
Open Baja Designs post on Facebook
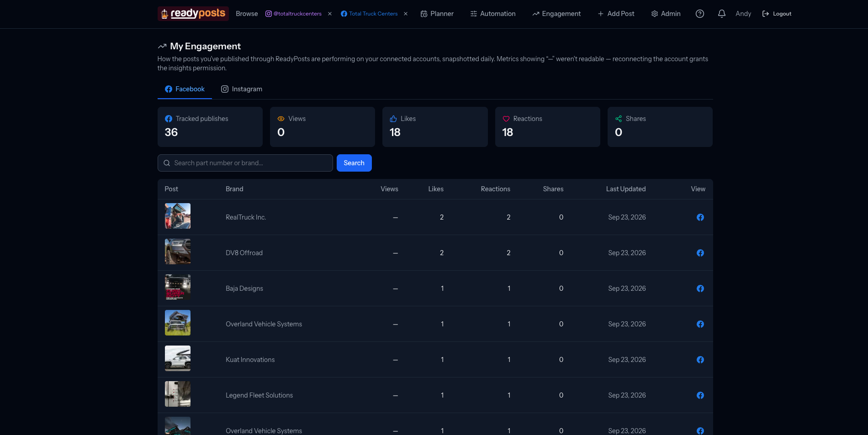pos(700,288)
